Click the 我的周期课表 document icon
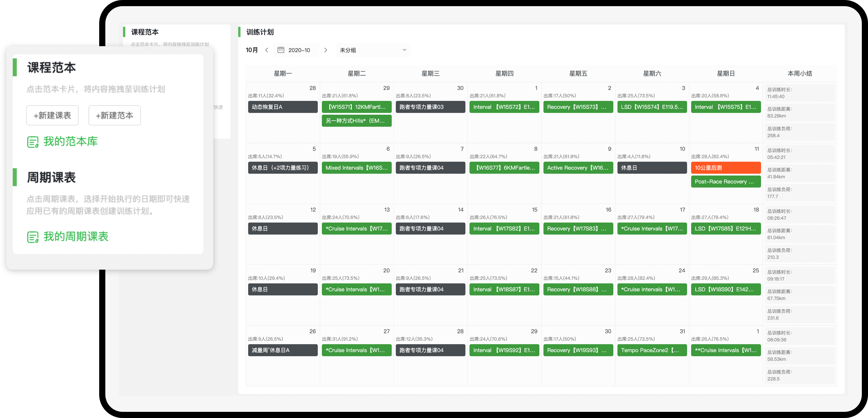The image size is (868, 418). pyautogui.click(x=33, y=237)
